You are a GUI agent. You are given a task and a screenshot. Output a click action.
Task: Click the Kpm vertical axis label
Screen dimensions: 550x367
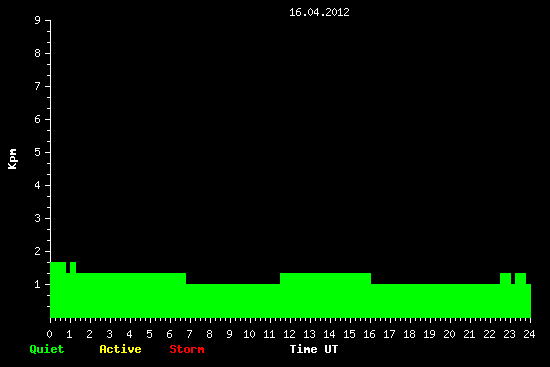[12, 159]
